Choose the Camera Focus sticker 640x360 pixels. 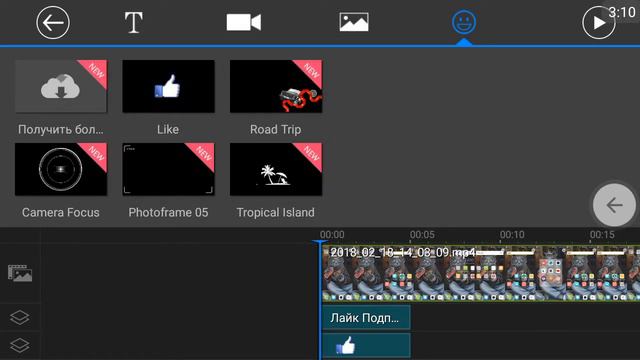(61, 169)
